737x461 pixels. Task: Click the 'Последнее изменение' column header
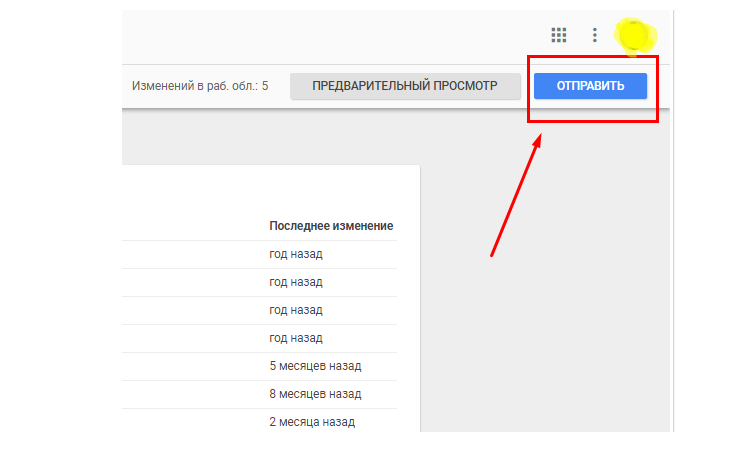click(331, 226)
